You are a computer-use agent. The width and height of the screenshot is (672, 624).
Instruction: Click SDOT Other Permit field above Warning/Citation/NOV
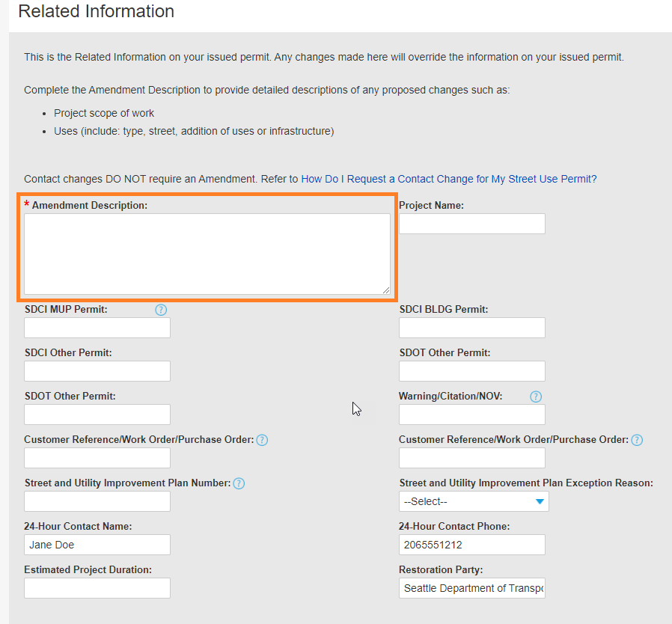coord(471,371)
